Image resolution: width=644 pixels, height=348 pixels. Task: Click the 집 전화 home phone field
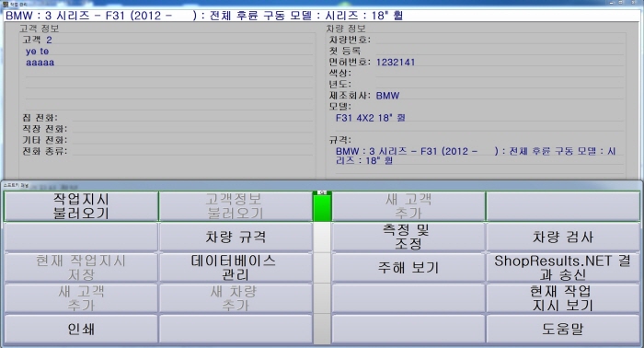click(x=192, y=118)
